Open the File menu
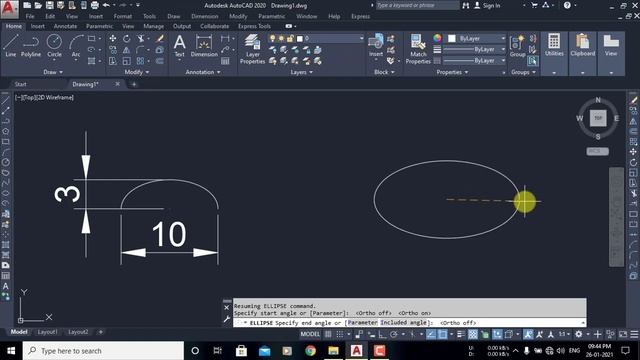Image resolution: width=640 pixels, height=360 pixels. (30, 16)
